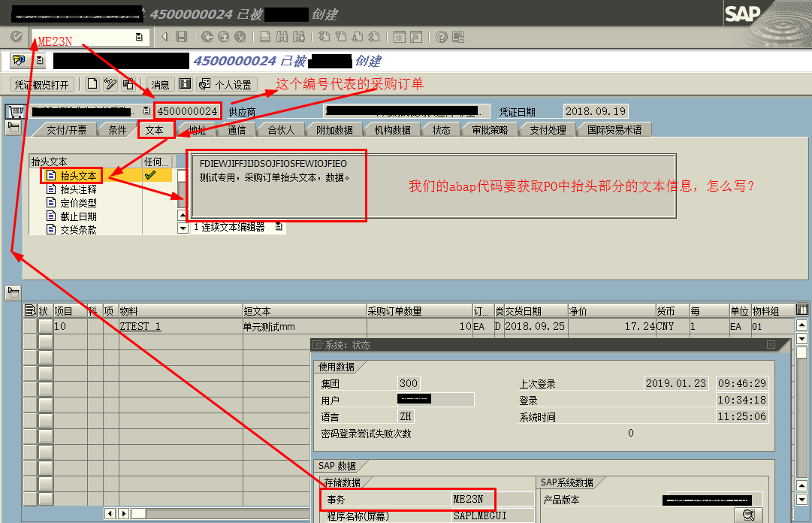Switch to the 附加数据 tab
This screenshot has height=523, width=812.
coord(334,130)
